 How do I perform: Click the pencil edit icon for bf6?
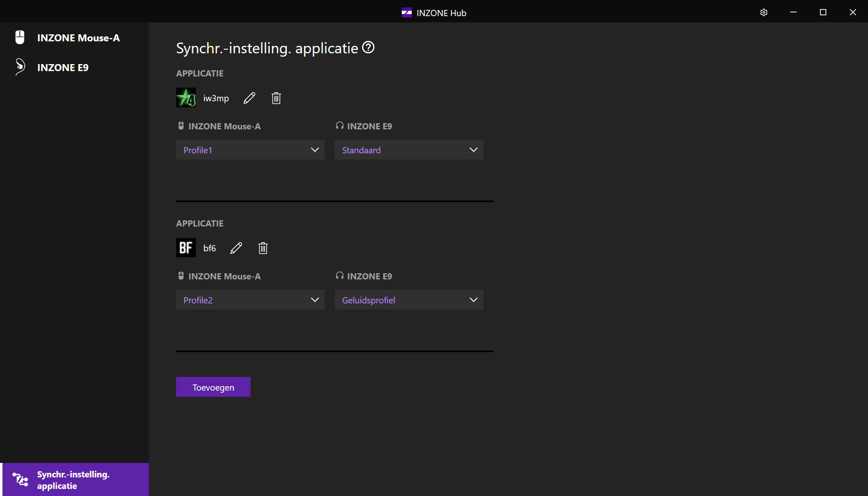(236, 248)
